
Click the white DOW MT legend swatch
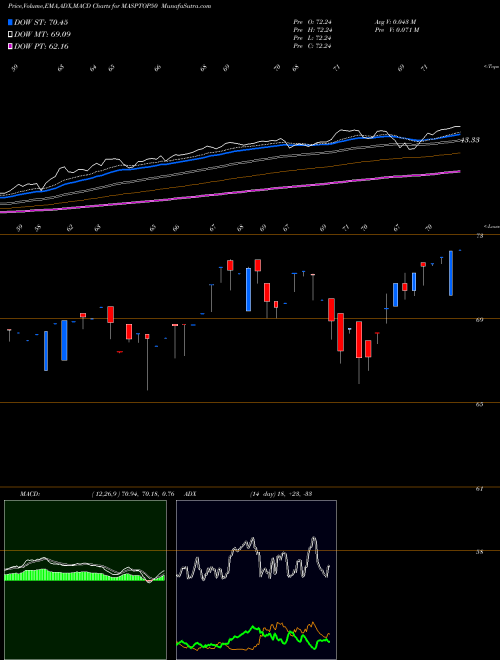point(10,35)
